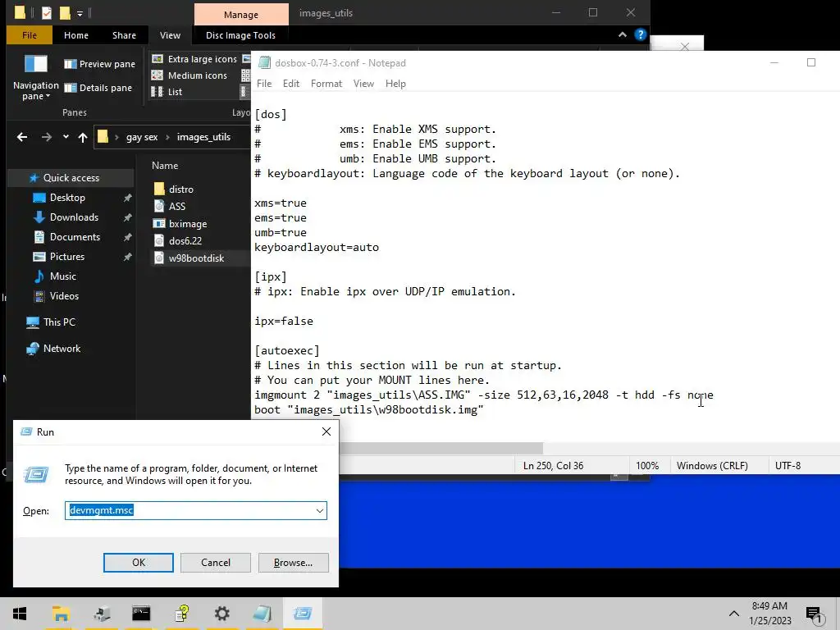Expand the Run Open history dropdown
840x630 pixels.
[320, 510]
